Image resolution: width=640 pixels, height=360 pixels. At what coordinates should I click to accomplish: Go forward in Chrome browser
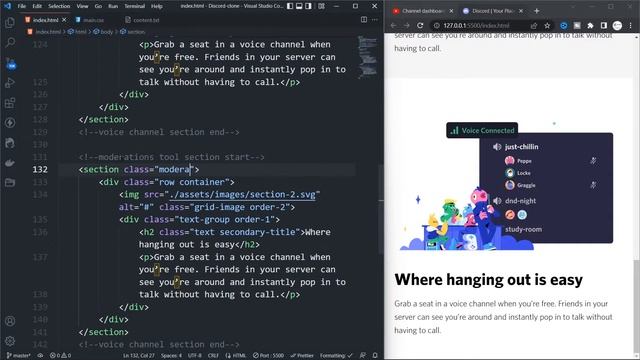[x=407, y=25]
